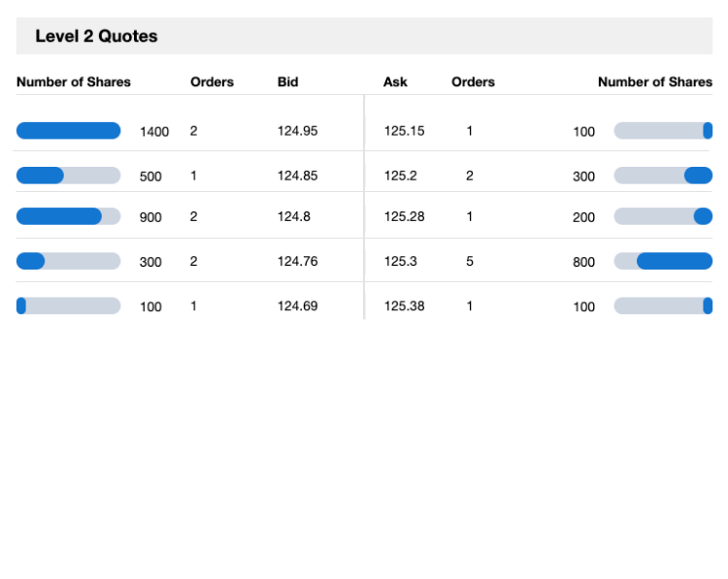728x579 pixels.
Task: Click the 1400 shares bid volume bar
Action: 68,131
